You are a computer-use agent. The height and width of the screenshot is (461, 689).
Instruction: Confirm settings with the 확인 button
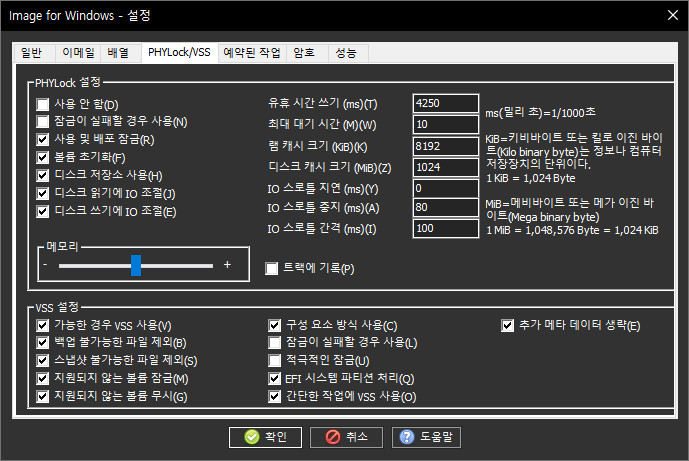click(265, 437)
